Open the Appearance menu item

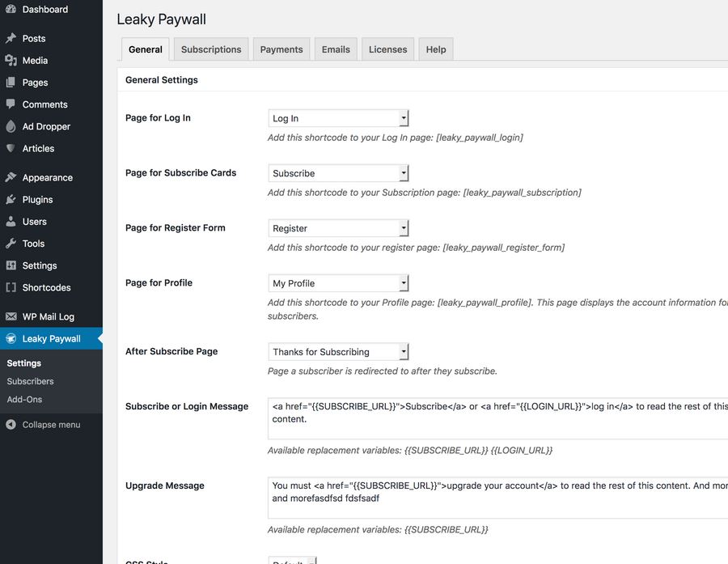pos(51,177)
